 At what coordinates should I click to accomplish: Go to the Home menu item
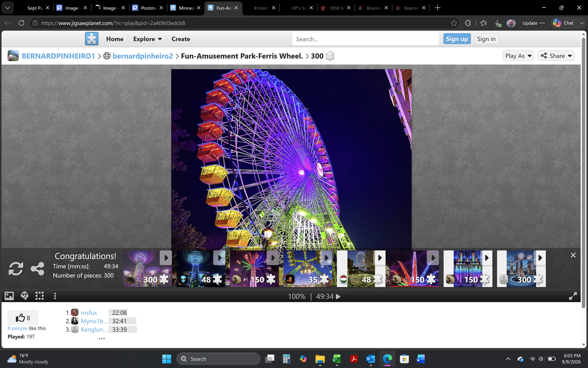(x=115, y=39)
